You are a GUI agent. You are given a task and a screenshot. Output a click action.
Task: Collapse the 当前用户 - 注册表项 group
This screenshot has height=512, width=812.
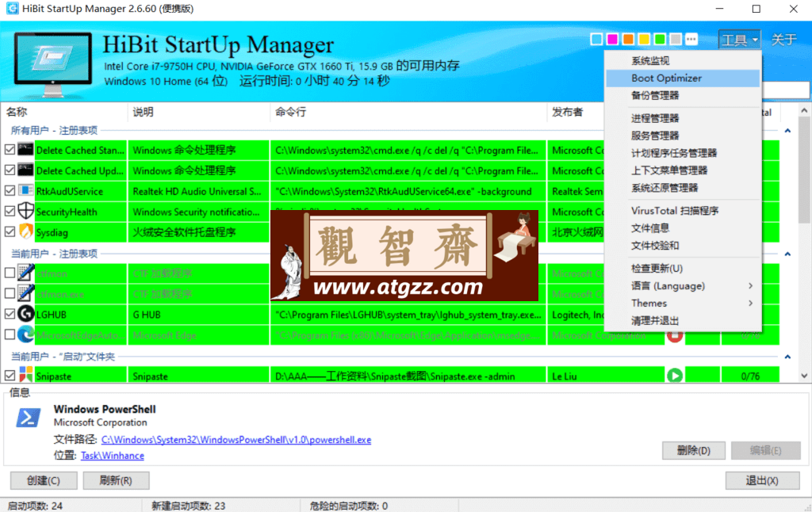pyautogui.click(x=787, y=254)
